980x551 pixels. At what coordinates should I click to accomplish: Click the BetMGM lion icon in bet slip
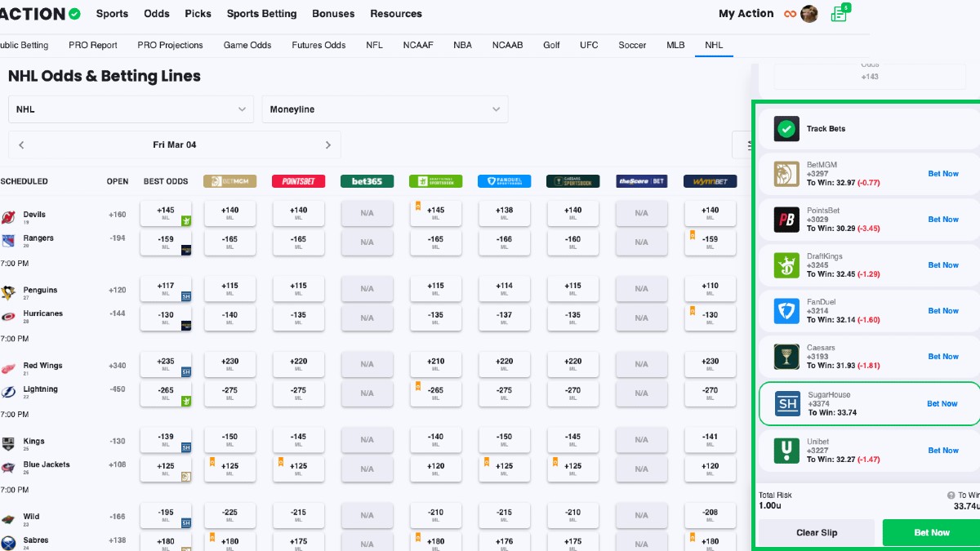coord(786,174)
